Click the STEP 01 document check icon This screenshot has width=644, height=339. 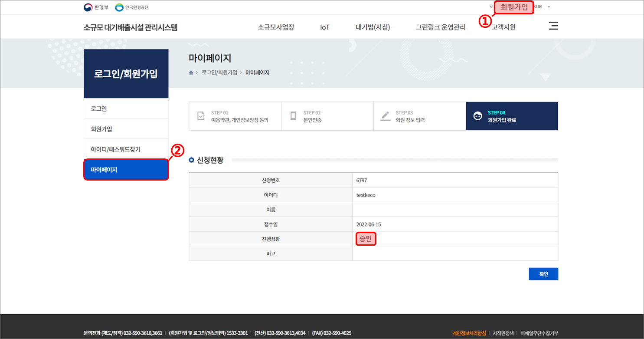(x=201, y=116)
